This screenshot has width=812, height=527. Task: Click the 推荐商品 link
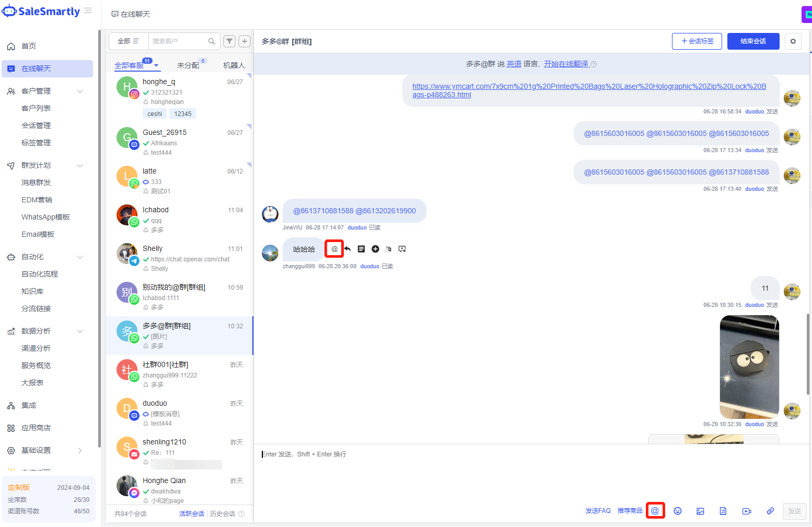[630, 511]
